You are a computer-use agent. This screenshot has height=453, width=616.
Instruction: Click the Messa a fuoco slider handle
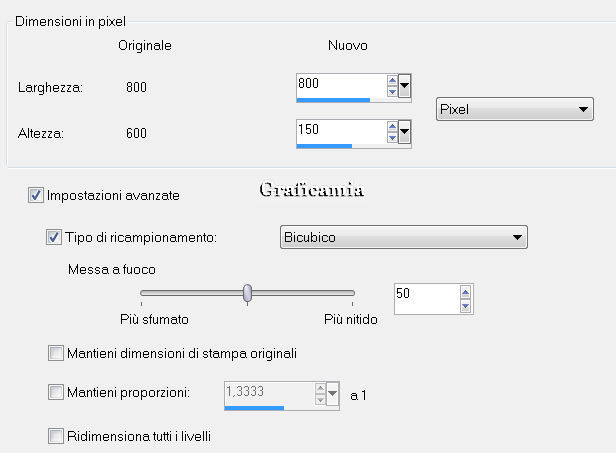click(247, 293)
